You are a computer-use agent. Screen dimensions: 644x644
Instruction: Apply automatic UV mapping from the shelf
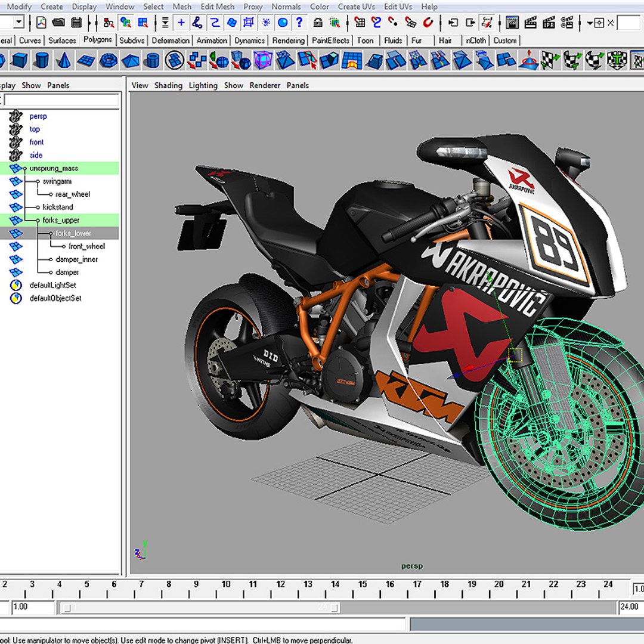click(x=617, y=60)
